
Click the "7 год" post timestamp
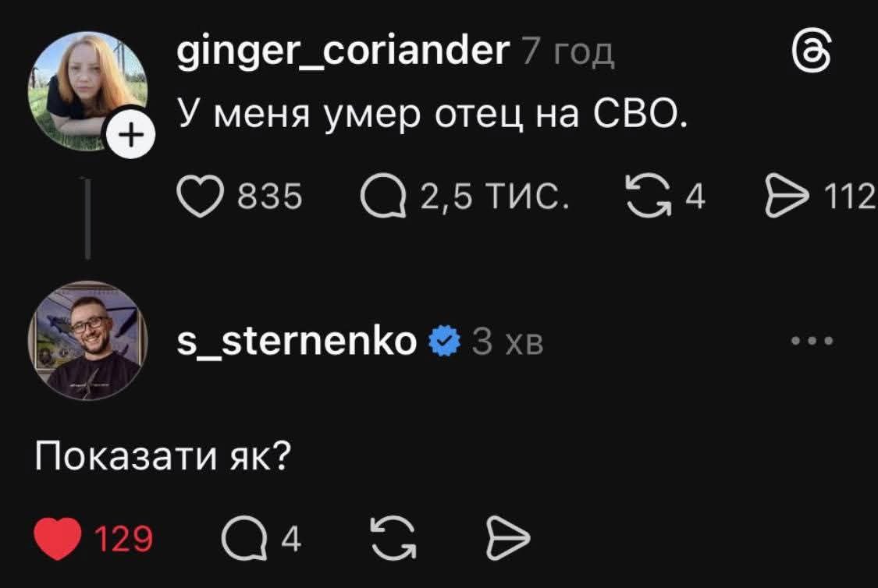(567, 54)
